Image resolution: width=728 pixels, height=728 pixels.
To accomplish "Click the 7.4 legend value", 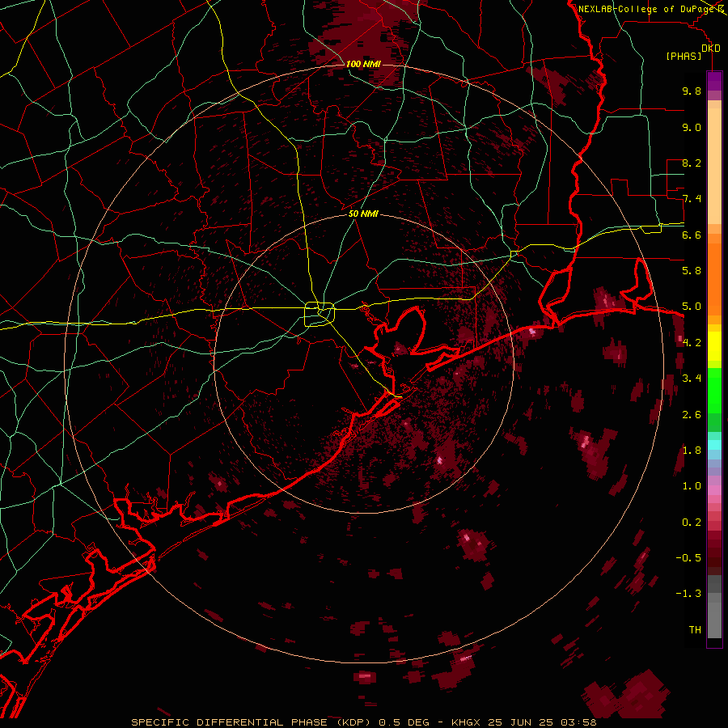I will pyautogui.click(x=692, y=199).
